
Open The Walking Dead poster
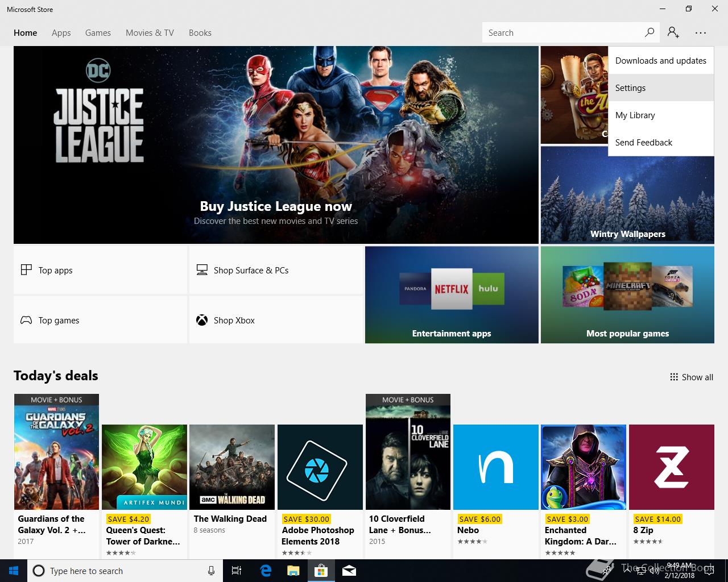click(x=232, y=467)
